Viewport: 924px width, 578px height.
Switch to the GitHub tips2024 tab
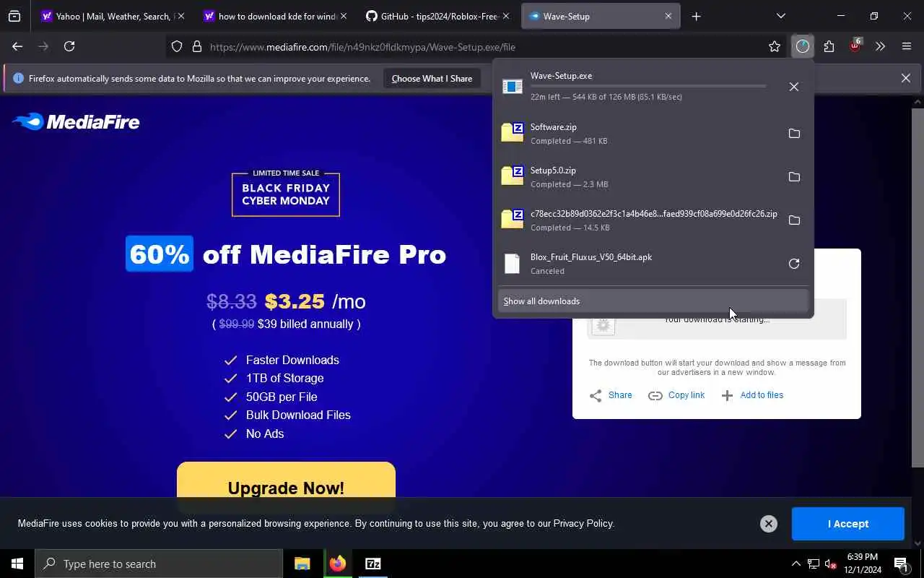(437, 16)
